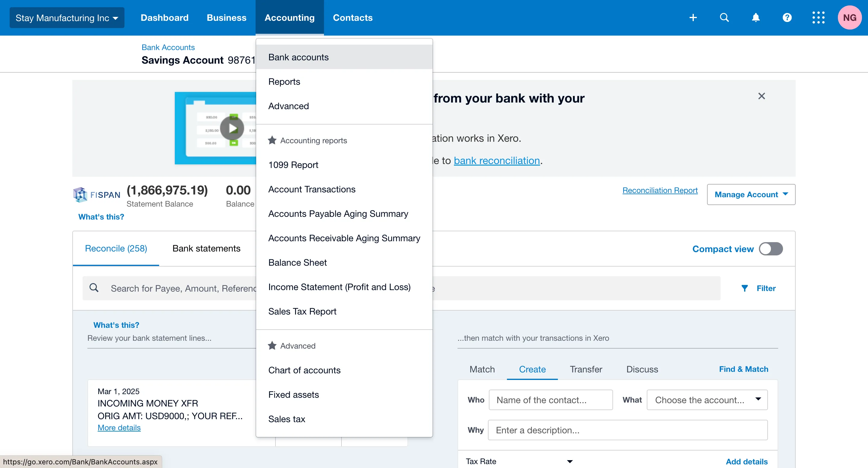Open Account Transactions report

pos(344,189)
